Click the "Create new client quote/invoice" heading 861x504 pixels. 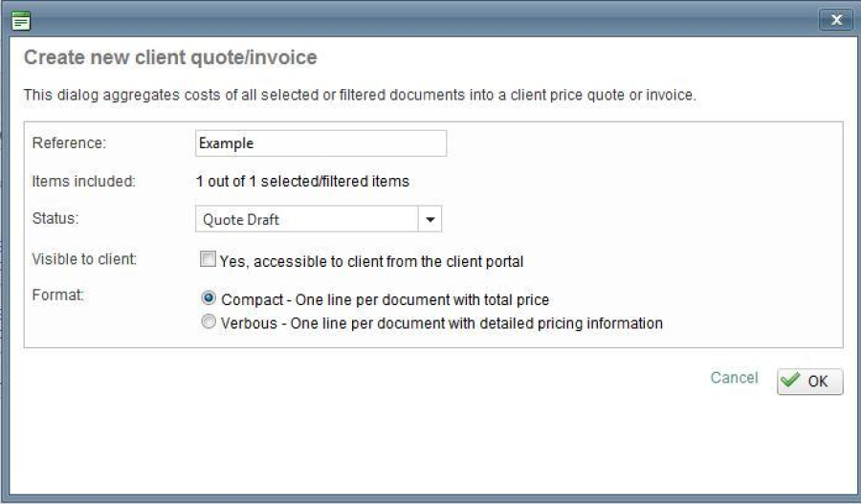170,58
